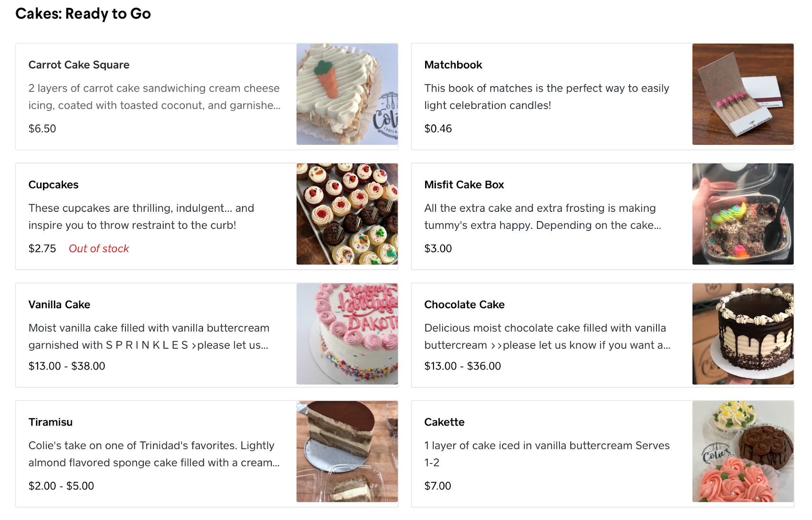Open the Tiramisu item title
This screenshot has width=812, height=520.
point(50,422)
